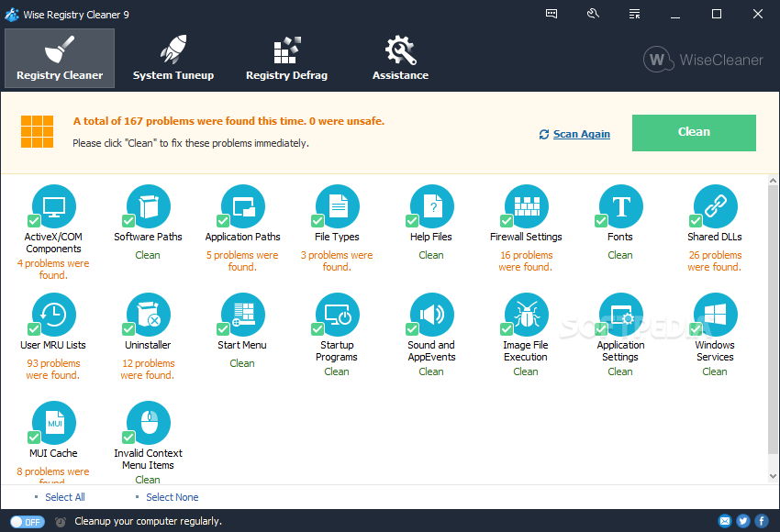The width and height of the screenshot is (780, 532).
Task: Click the alarm clock schedule icon
Action: (x=61, y=522)
